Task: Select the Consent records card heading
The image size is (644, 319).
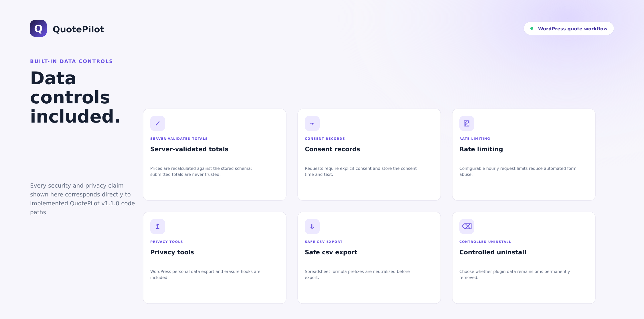Action: pos(332,149)
